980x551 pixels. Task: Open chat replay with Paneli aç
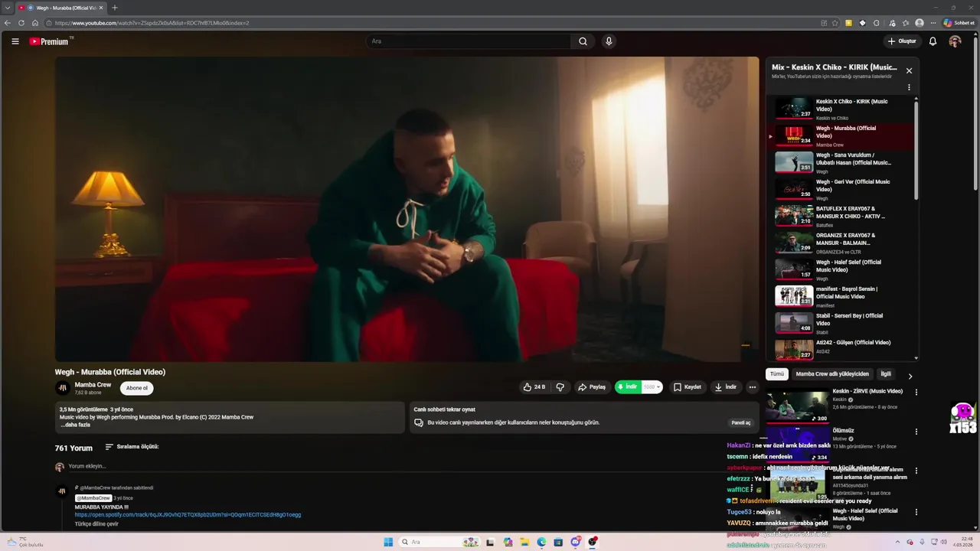(x=741, y=422)
